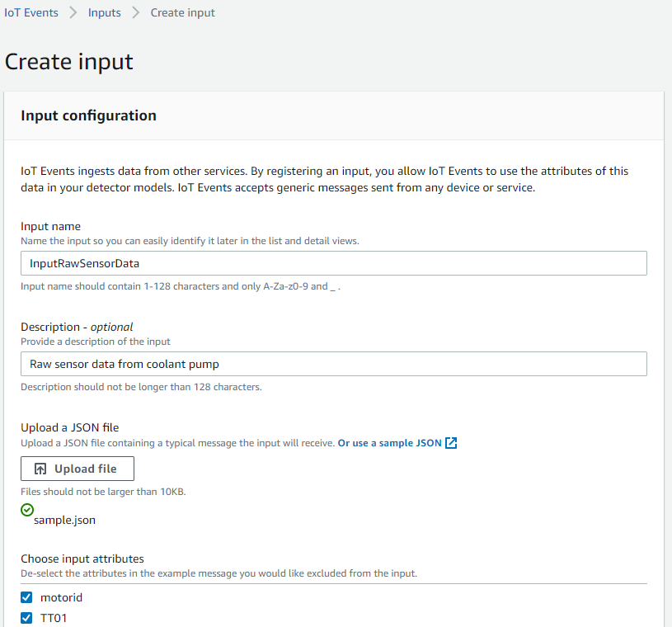The width and height of the screenshot is (672, 627).
Task: Uncheck the TT01 attribute checkbox
Action: point(27,617)
